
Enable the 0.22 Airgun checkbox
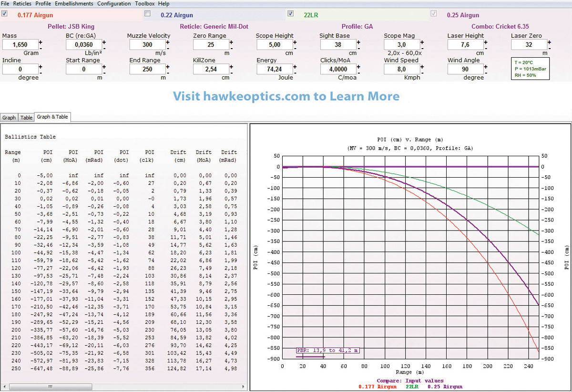147,14
